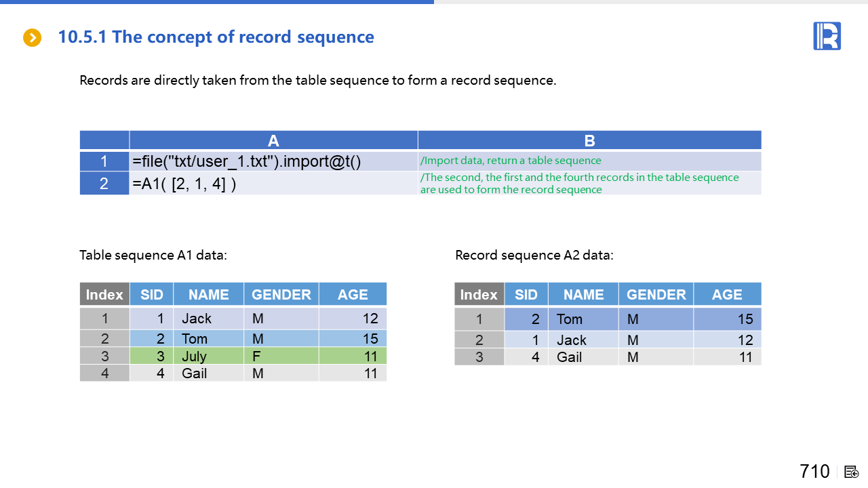Click the green comment "Import data, return a table sequence"
This screenshot has width=868, height=488.
[x=511, y=161]
